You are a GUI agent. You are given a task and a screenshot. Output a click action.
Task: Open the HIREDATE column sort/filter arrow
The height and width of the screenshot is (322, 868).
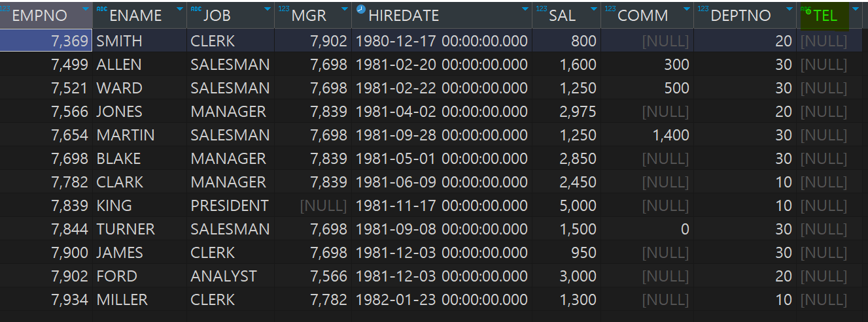coord(525,9)
